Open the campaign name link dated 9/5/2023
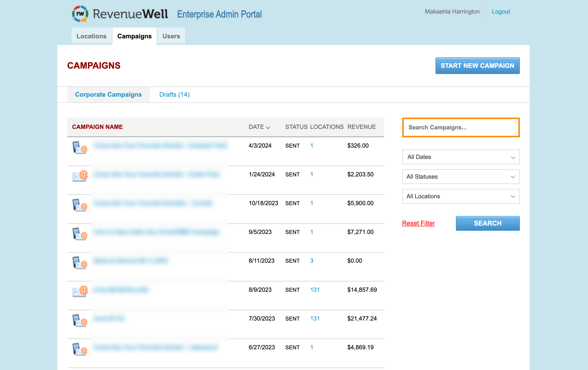Image resolution: width=588 pixels, height=370 pixels. pyautogui.click(x=156, y=232)
